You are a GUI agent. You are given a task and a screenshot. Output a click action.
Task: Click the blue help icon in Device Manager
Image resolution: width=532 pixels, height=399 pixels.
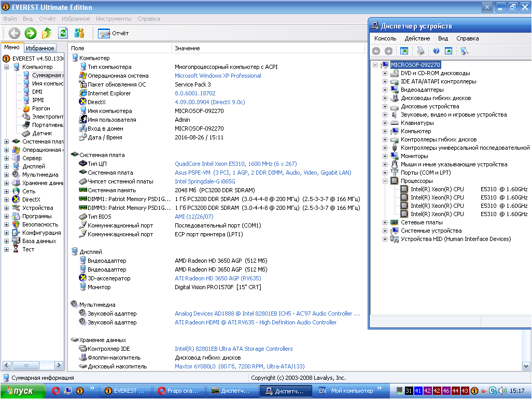(x=436, y=51)
